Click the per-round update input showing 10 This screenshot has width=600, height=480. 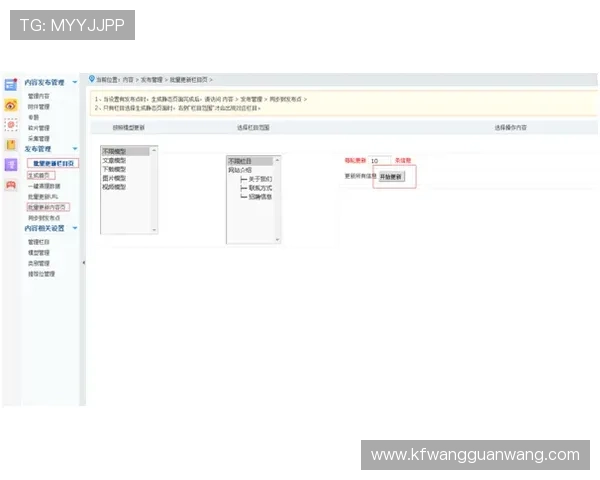click(x=380, y=161)
